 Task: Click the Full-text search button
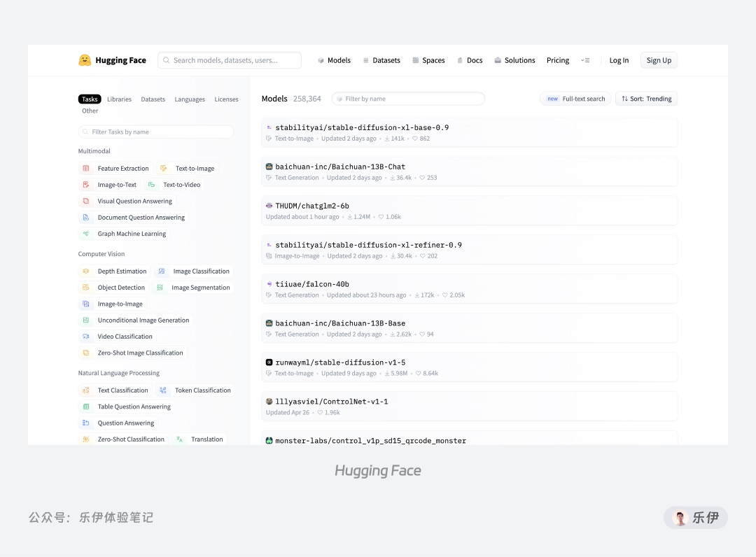click(x=575, y=99)
